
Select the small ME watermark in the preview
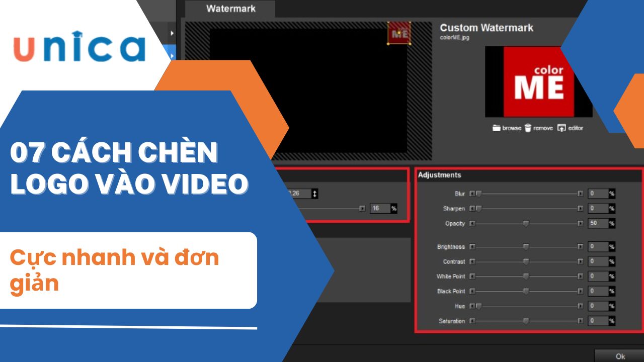point(399,33)
